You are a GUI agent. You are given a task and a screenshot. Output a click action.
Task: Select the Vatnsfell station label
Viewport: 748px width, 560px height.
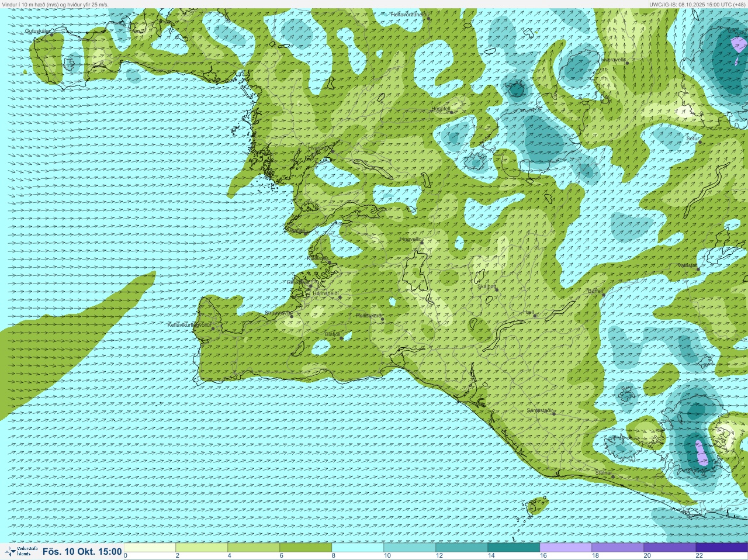688,265
